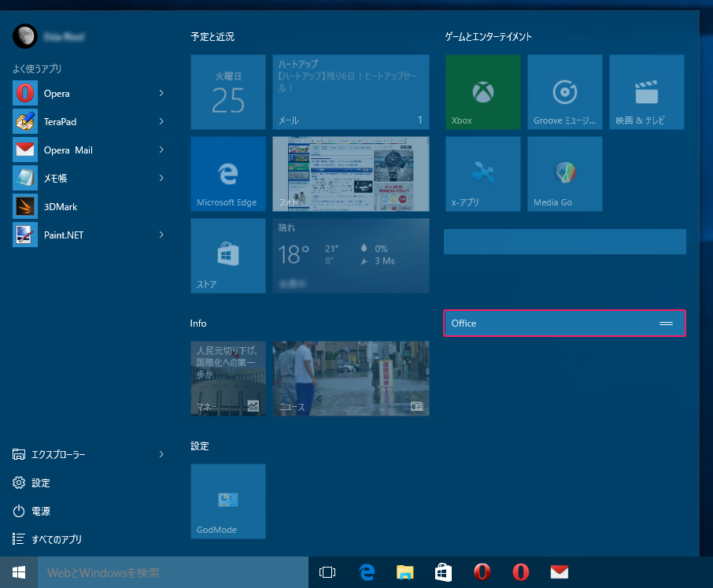Select the Opera entry label

[57, 94]
